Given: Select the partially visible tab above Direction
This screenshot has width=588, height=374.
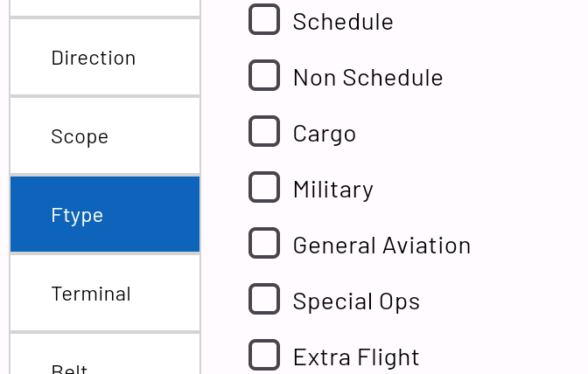Looking at the screenshot, I should coord(105,7).
